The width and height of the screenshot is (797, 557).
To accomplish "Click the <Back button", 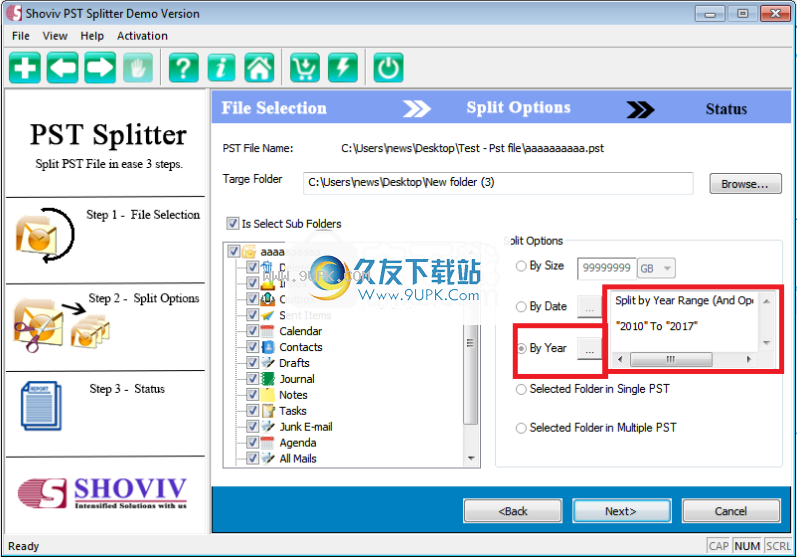I will tap(513, 511).
